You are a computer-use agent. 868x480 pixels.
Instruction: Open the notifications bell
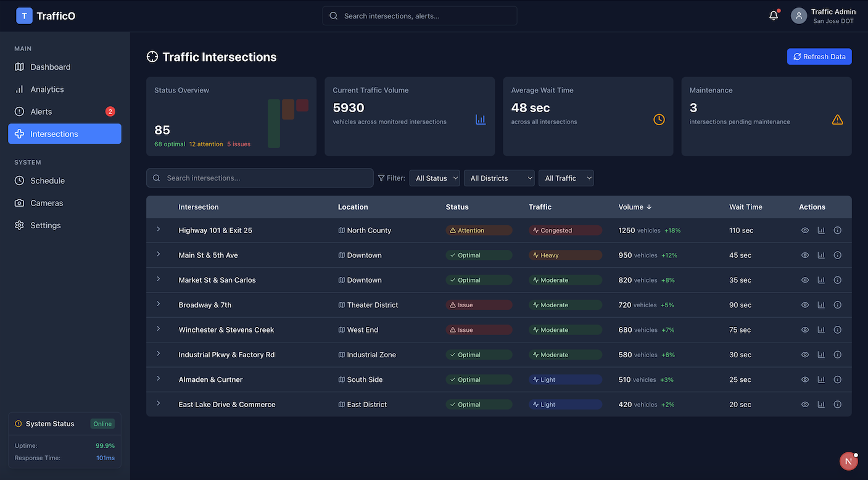point(774,15)
